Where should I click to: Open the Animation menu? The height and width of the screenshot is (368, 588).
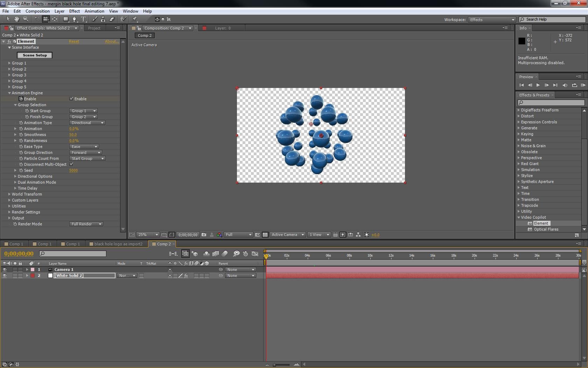click(94, 11)
